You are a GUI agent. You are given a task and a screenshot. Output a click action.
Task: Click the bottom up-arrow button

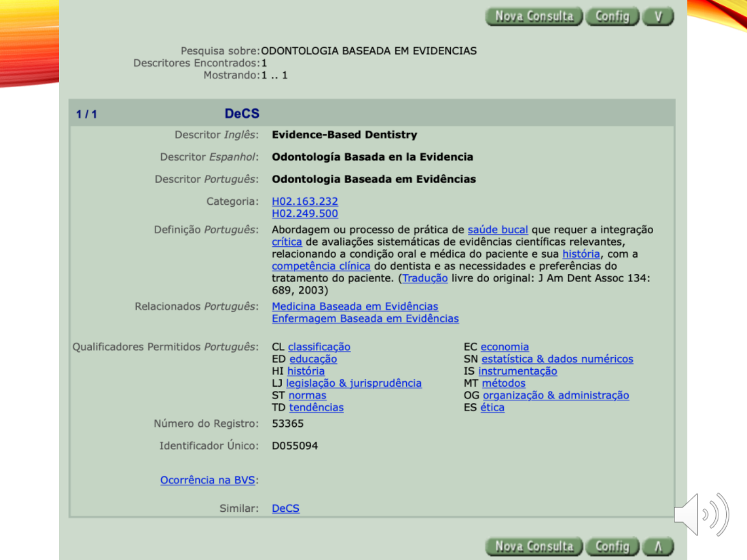[658, 547]
